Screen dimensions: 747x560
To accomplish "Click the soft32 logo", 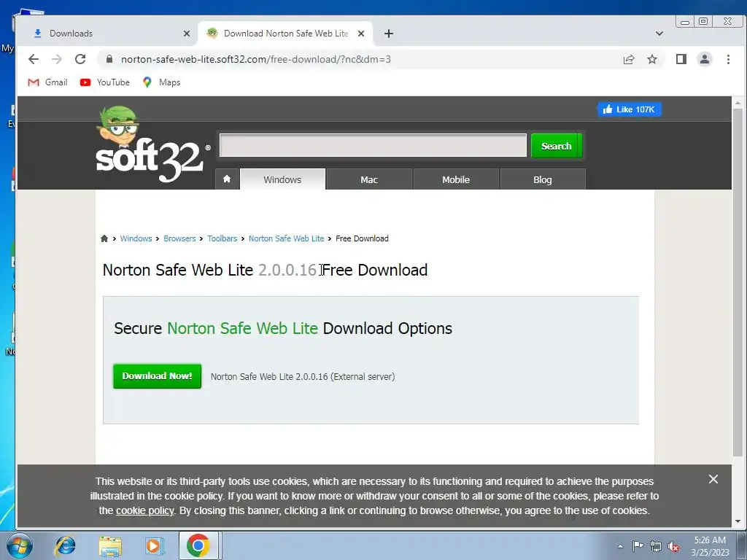I will (152, 145).
